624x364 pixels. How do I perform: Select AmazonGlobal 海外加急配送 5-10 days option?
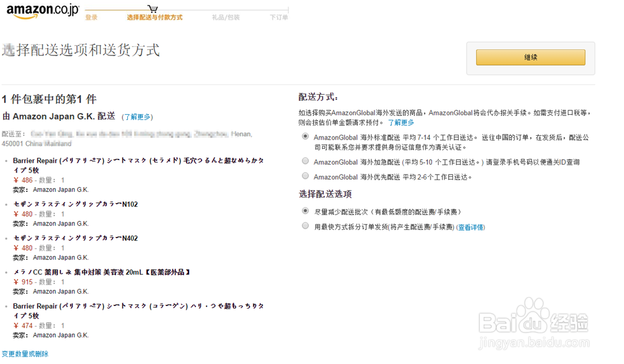coord(305,161)
